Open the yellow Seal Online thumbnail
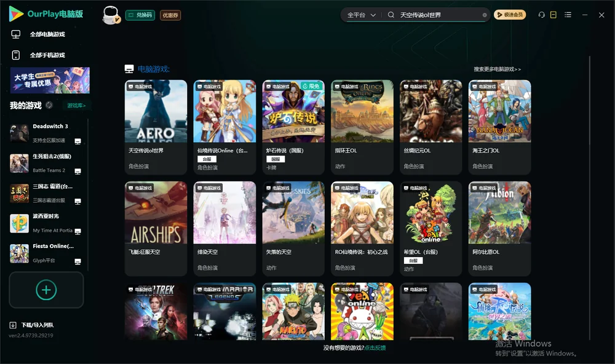 (362, 312)
